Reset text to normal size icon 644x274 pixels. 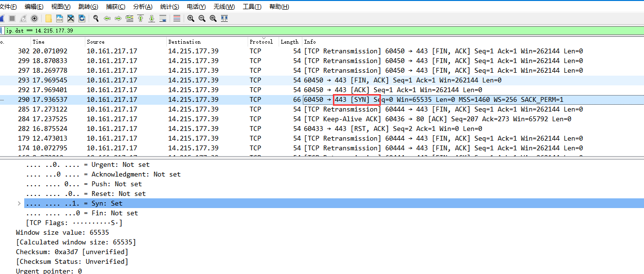pos(213,18)
